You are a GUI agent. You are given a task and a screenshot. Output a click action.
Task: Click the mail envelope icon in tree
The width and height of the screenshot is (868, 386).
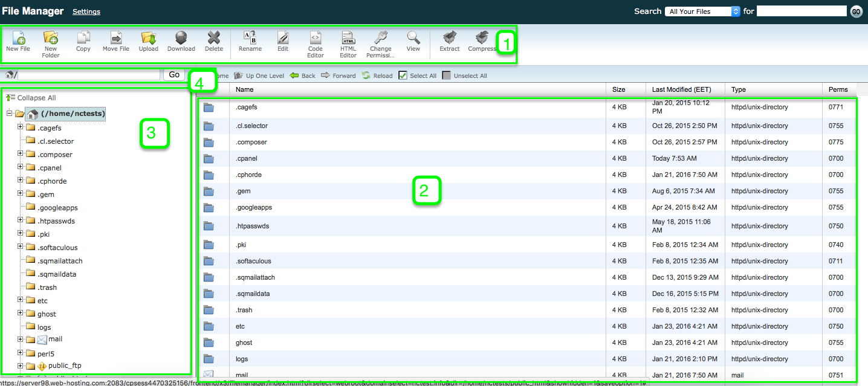42,339
